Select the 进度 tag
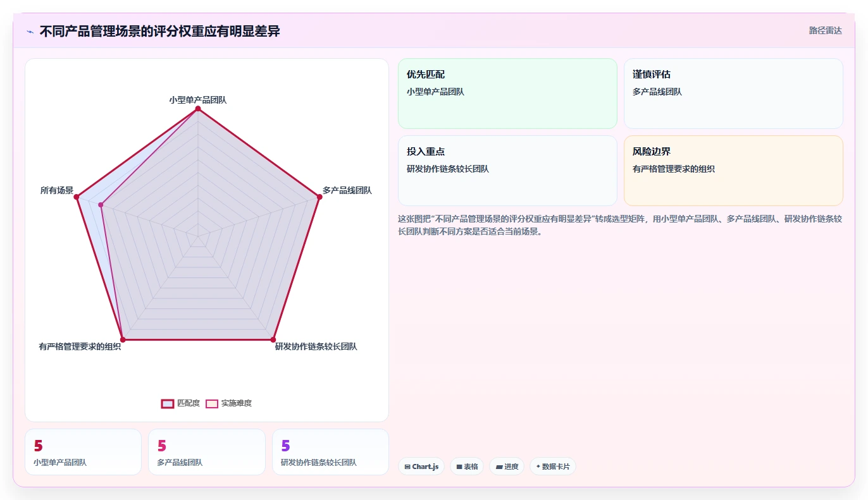 [507, 466]
